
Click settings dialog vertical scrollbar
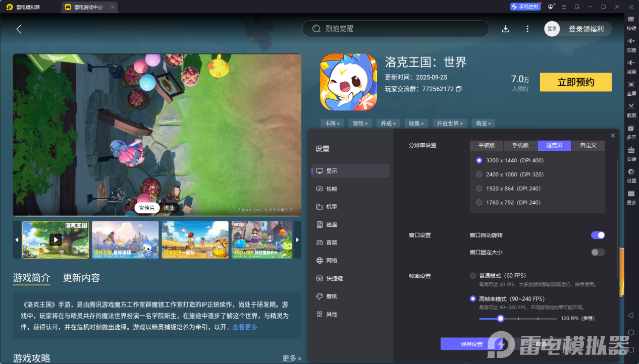pyautogui.click(x=617, y=218)
